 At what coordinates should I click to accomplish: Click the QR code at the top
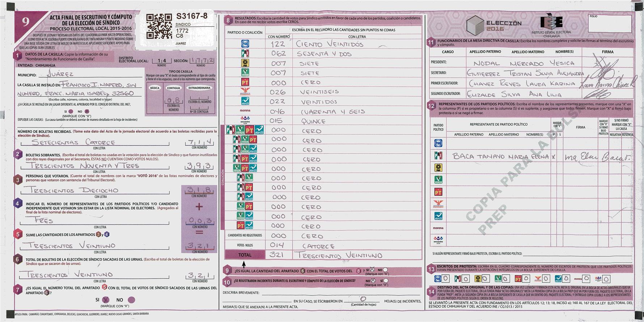click(x=159, y=26)
